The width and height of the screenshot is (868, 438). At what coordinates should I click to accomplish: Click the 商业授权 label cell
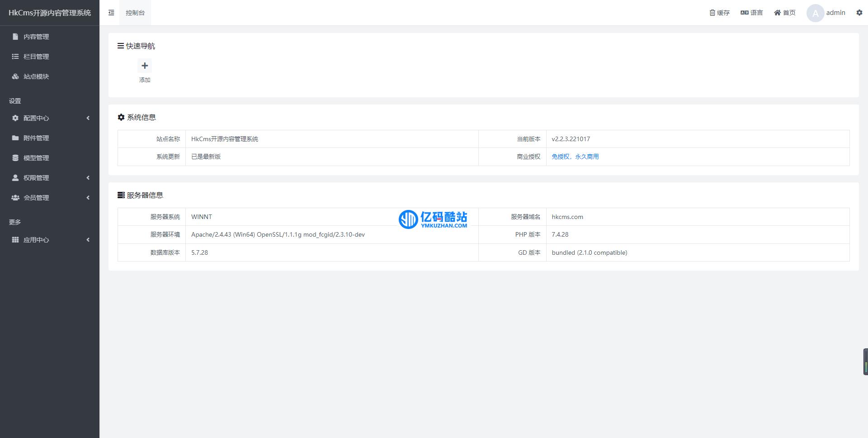(x=512, y=157)
